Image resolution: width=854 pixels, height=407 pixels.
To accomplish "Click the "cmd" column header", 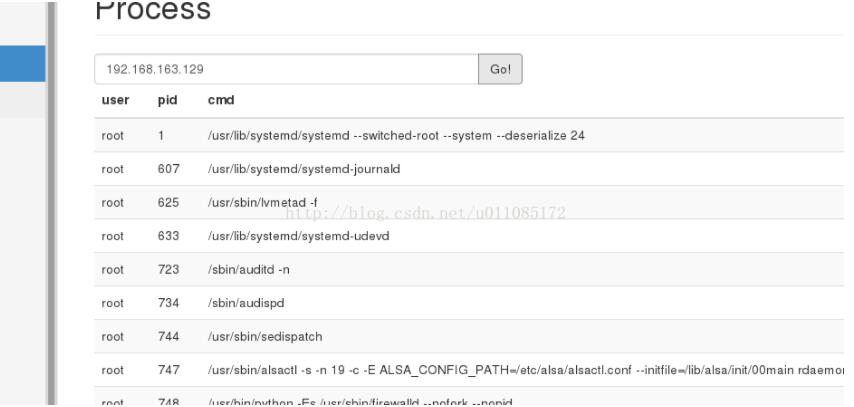I will pos(220,101).
